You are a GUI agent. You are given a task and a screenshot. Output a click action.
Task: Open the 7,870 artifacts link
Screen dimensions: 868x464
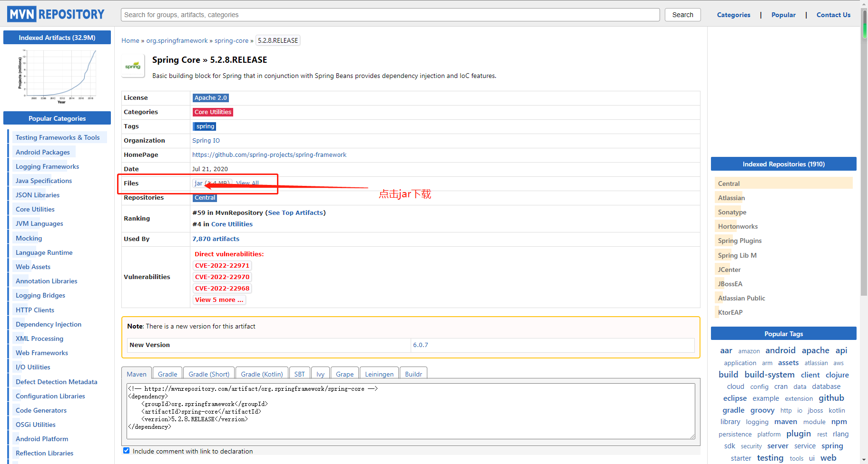pos(216,239)
